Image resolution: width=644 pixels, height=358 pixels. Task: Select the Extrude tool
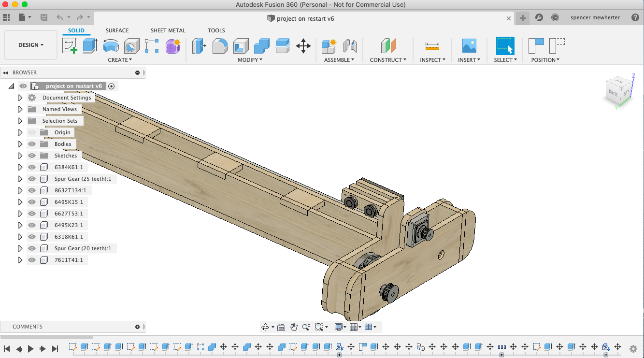[x=90, y=46]
